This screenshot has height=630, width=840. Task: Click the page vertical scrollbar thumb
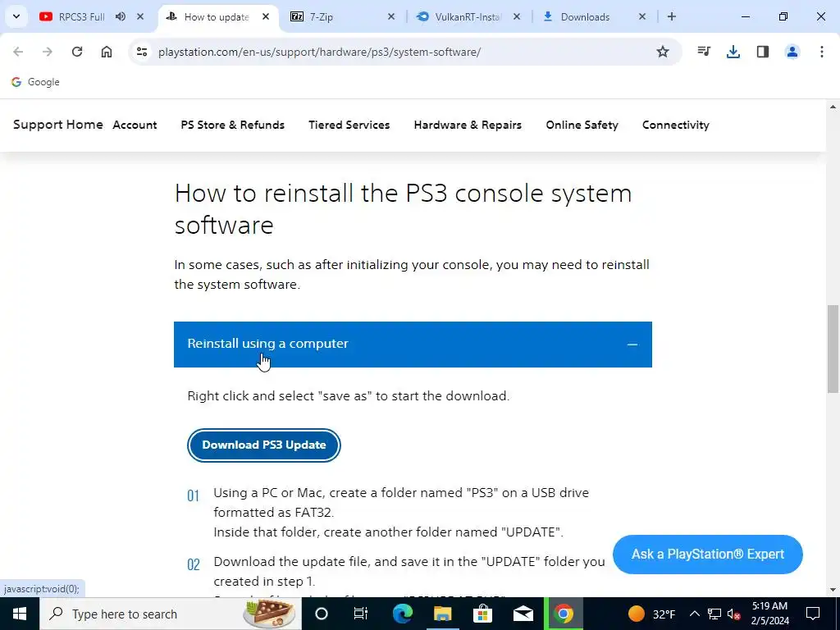(833, 348)
